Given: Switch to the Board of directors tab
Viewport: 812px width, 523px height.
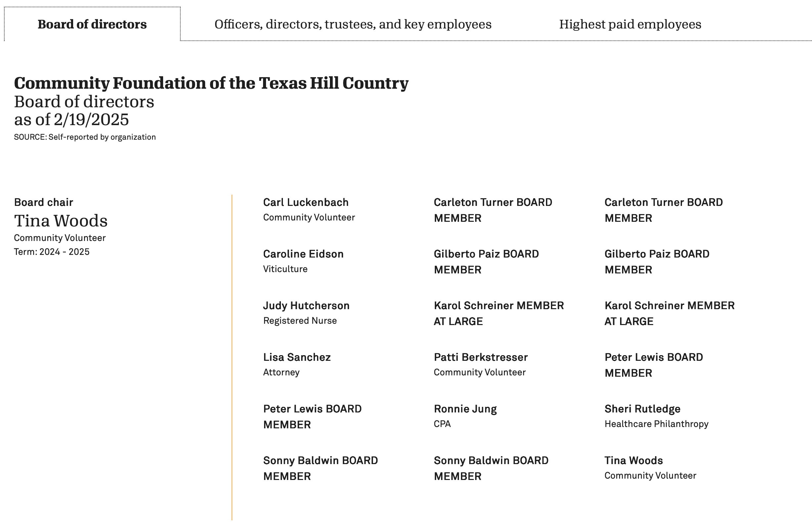Looking at the screenshot, I should (x=92, y=24).
